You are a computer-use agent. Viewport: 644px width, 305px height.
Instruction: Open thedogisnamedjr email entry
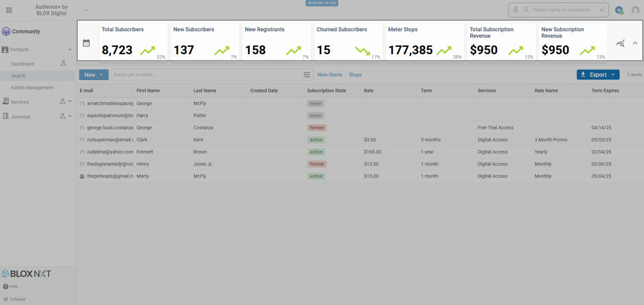coord(110,164)
